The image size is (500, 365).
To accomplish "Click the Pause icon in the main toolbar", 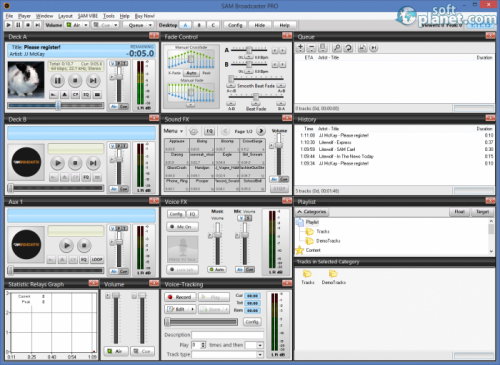I will [x=18, y=25].
